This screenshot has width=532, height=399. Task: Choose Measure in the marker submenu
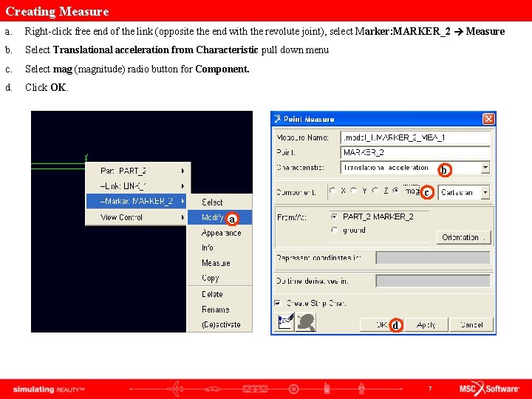tap(219, 263)
